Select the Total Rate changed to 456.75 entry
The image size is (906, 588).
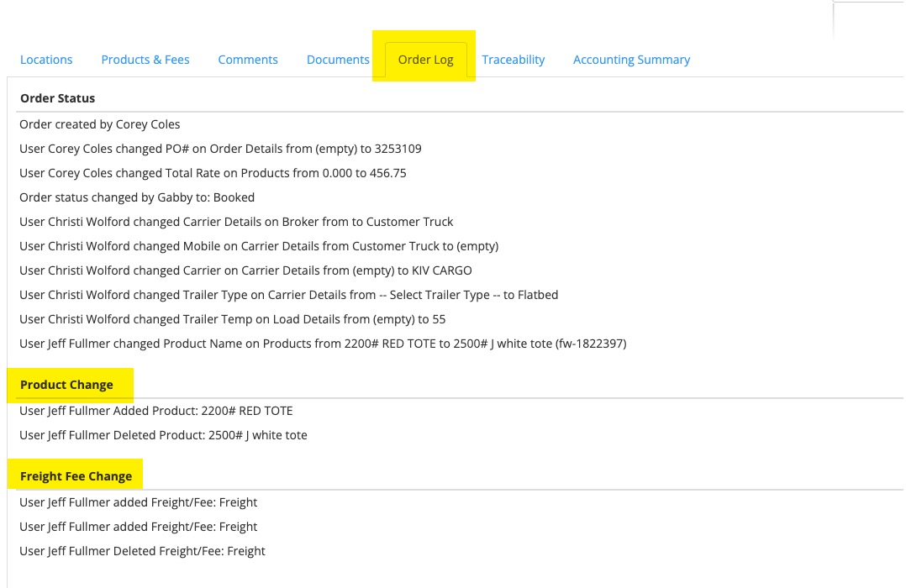(213, 173)
